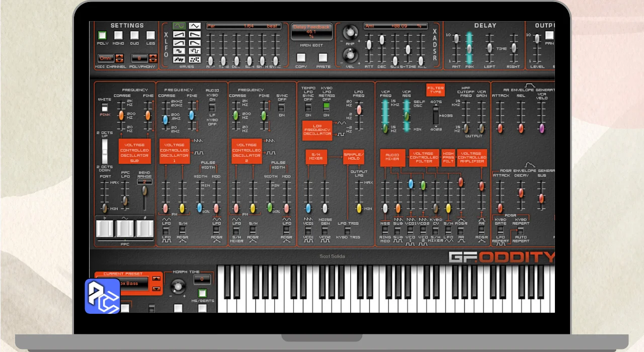Click the Copy button under Main Edit
644x352 pixels.
(301, 57)
